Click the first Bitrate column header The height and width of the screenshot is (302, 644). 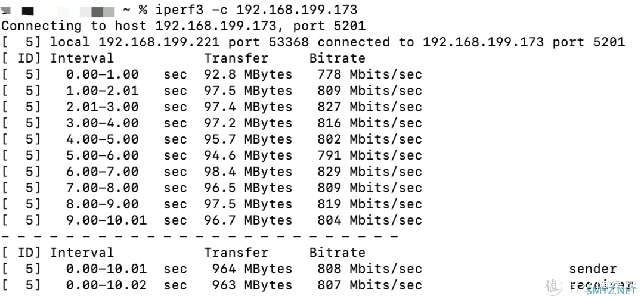click(x=337, y=58)
